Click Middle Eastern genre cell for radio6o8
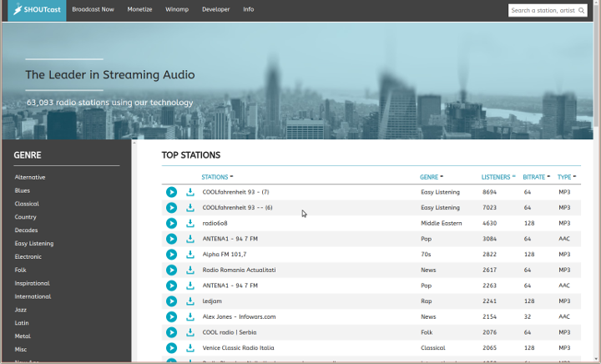Viewport: 601px width, 364px height. click(442, 224)
